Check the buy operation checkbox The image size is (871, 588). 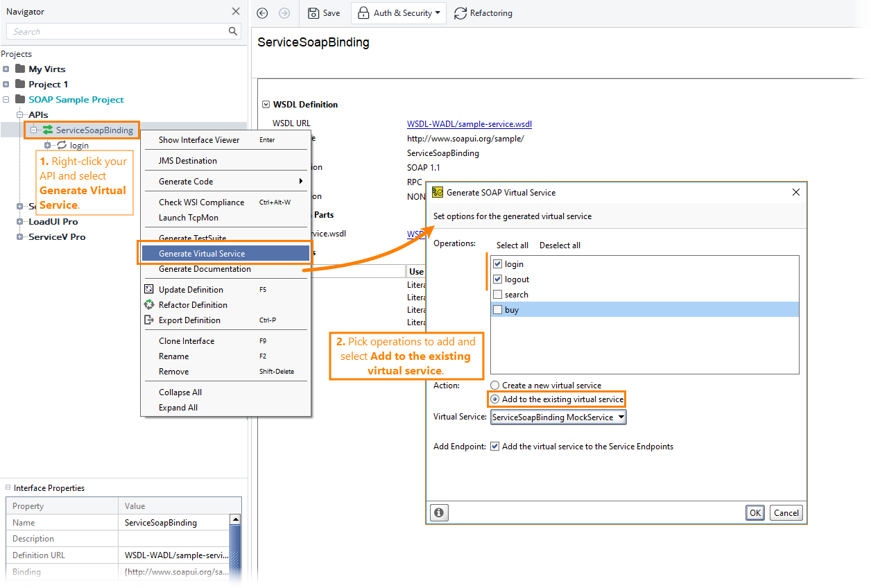[497, 310]
